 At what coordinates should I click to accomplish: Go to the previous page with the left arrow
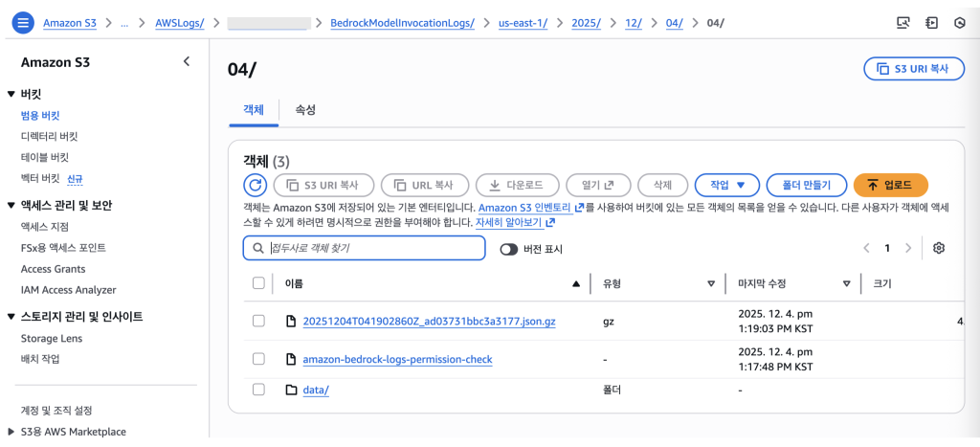(866, 248)
